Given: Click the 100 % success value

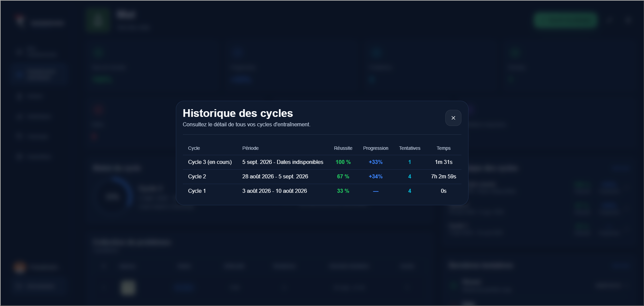Looking at the screenshot, I should tap(343, 162).
